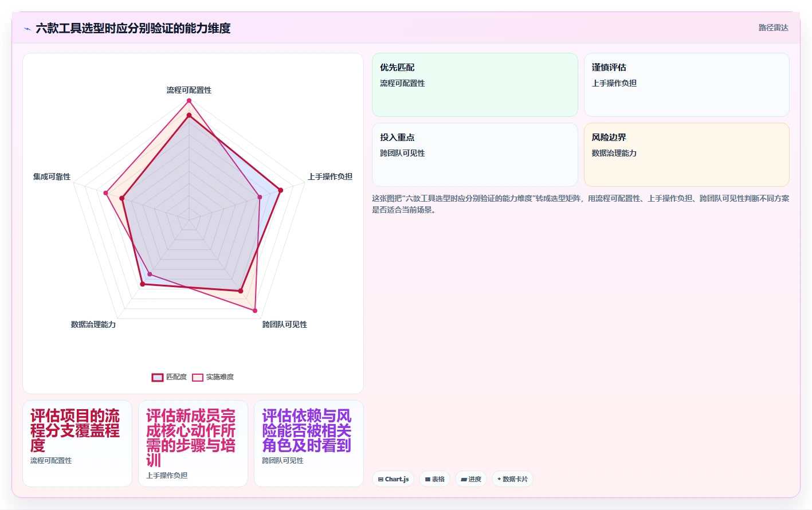Image resolution: width=812 pixels, height=510 pixels.
Task: Click 匹配度 data point on 数据治理能力 axis
Action: point(143,284)
